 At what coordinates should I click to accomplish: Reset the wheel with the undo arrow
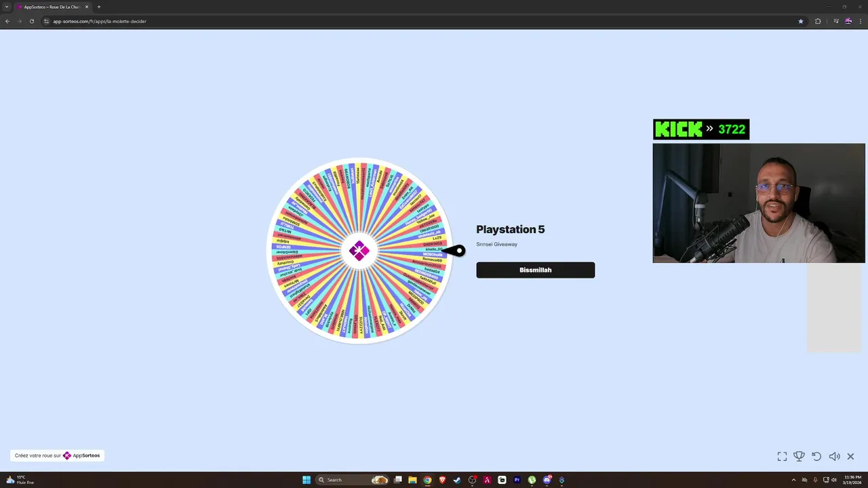(816, 456)
